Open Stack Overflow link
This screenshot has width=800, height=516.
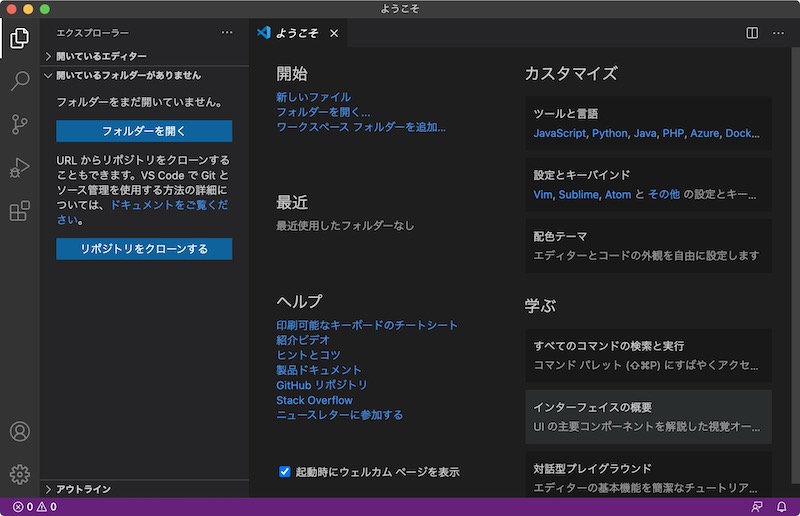click(x=314, y=400)
